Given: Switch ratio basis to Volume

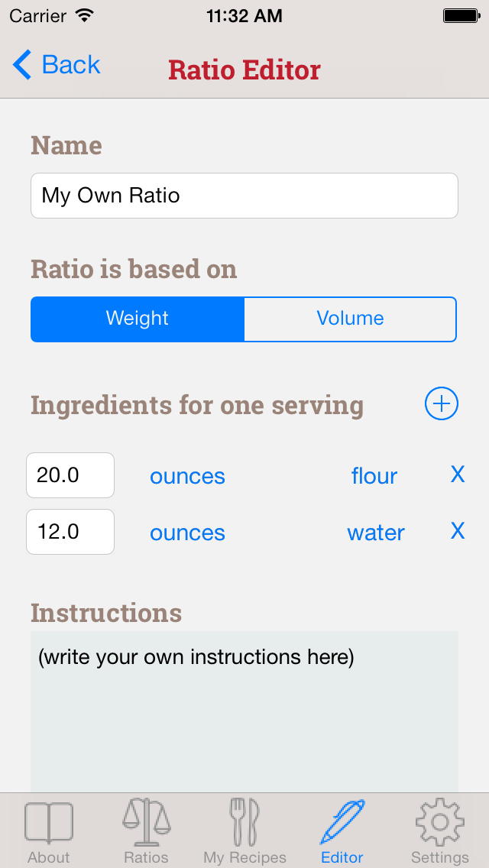Looking at the screenshot, I should (x=350, y=319).
